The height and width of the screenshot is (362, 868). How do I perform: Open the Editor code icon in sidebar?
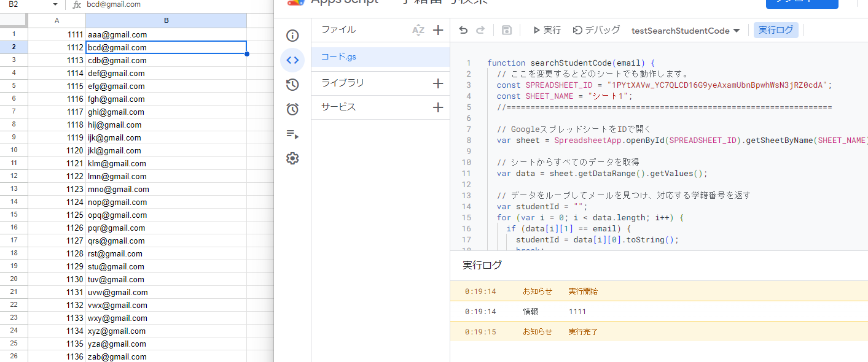coord(292,60)
